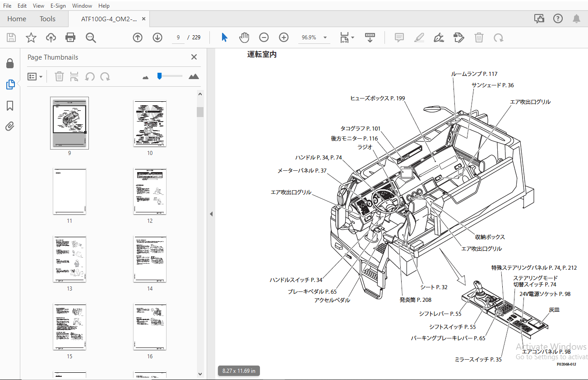Open the E-Sign menu
588x380 pixels.
pos(58,6)
